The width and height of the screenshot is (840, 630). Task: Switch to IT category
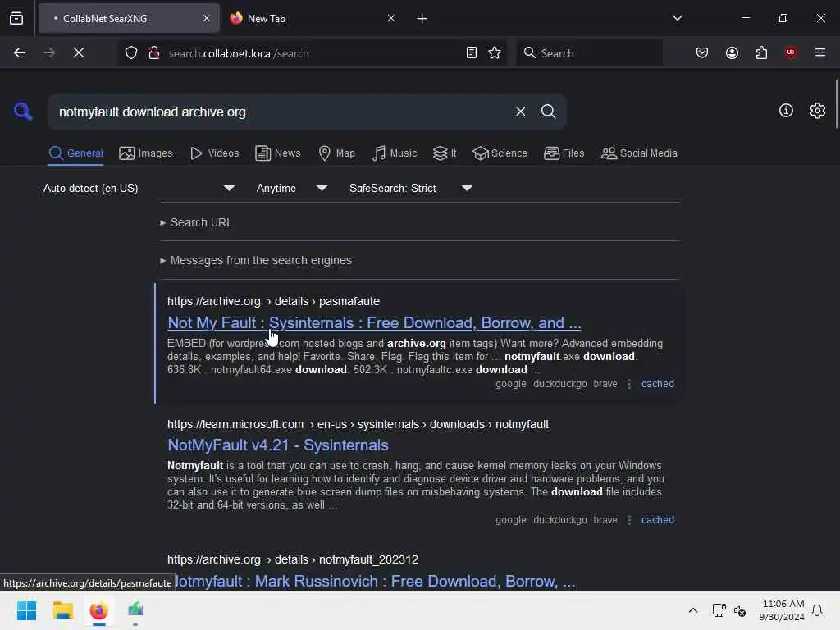pos(445,153)
